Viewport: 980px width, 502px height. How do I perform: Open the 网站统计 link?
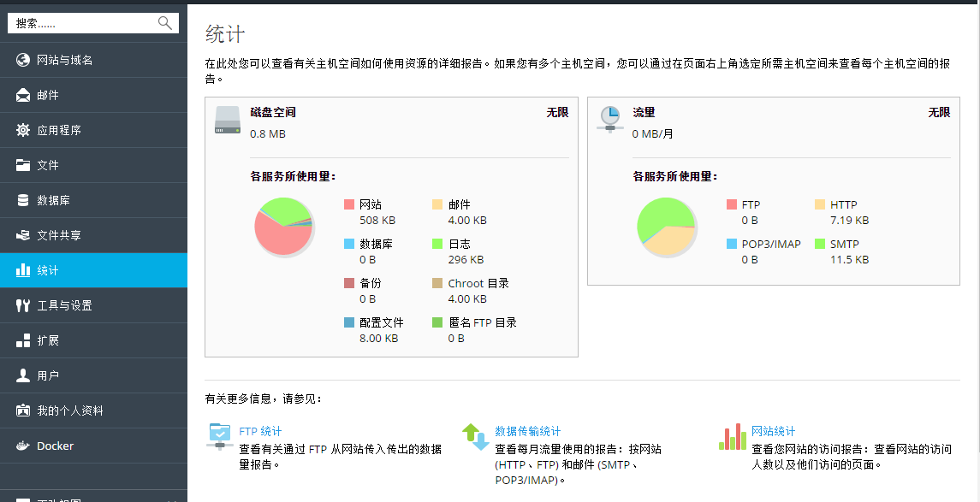point(773,431)
